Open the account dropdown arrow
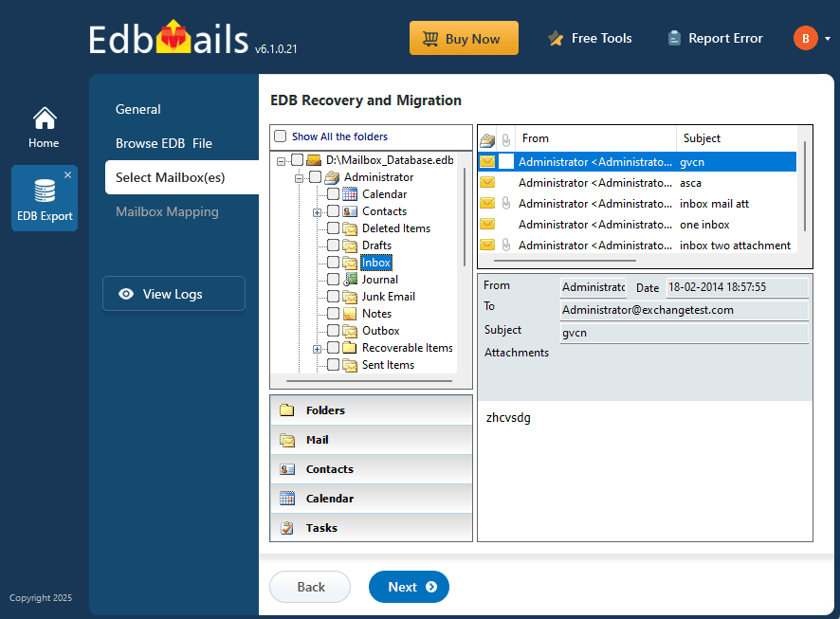The width and height of the screenshot is (840, 619). pos(827,39)
